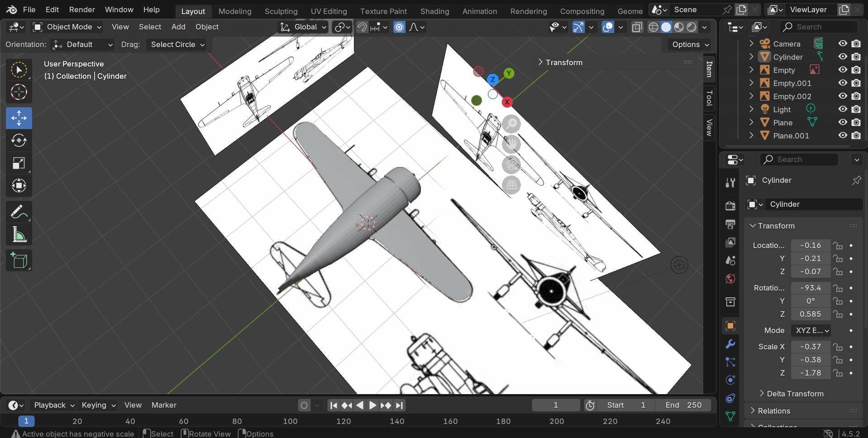Open the View Layer properties tab
This screenshot has height=438, width=868.
point(730,243)
